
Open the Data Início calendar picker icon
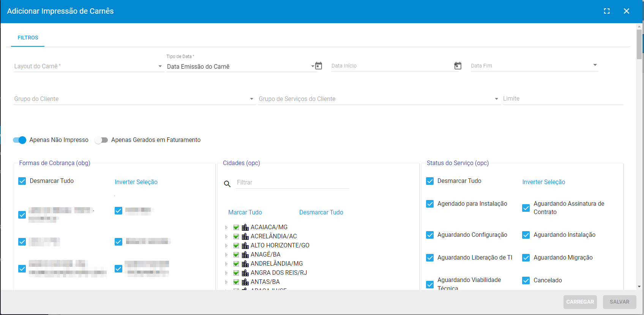(319, 66)
